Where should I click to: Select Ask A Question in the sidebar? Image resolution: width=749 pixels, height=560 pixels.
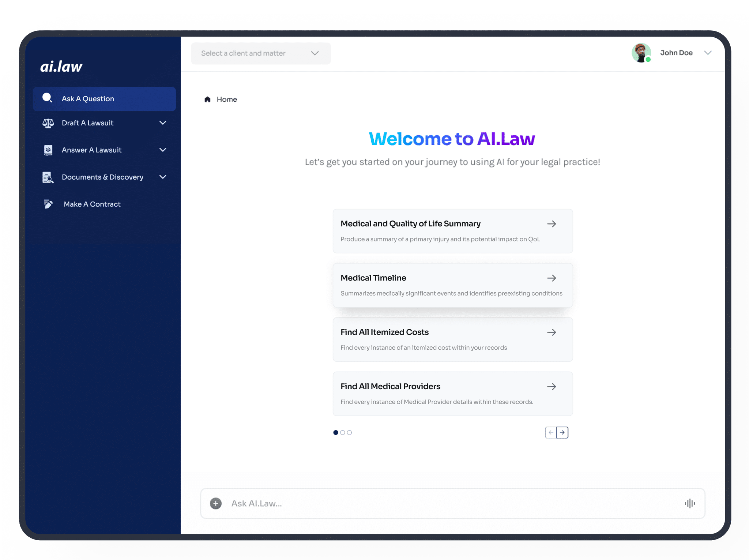coord(88,98)
